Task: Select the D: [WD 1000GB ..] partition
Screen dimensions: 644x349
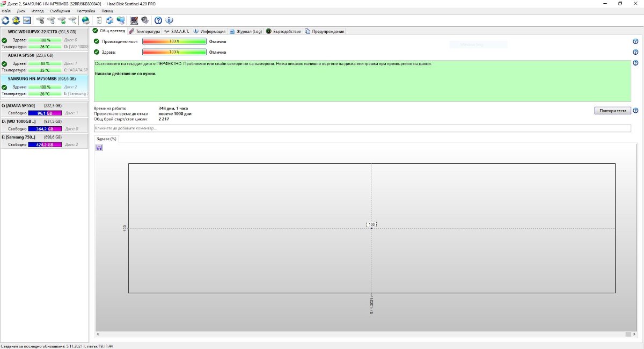Action: (x=44, y=125)
